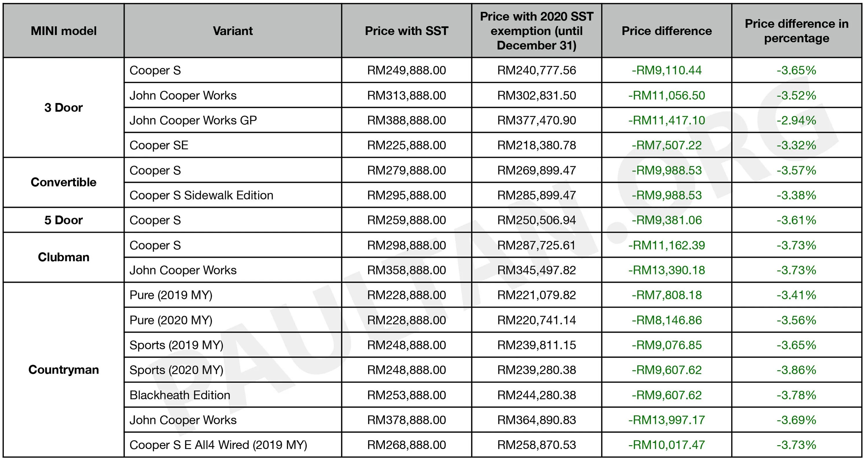Click the -2.94% percentage cell
868x462 pixels.
(x=796, y=120)
